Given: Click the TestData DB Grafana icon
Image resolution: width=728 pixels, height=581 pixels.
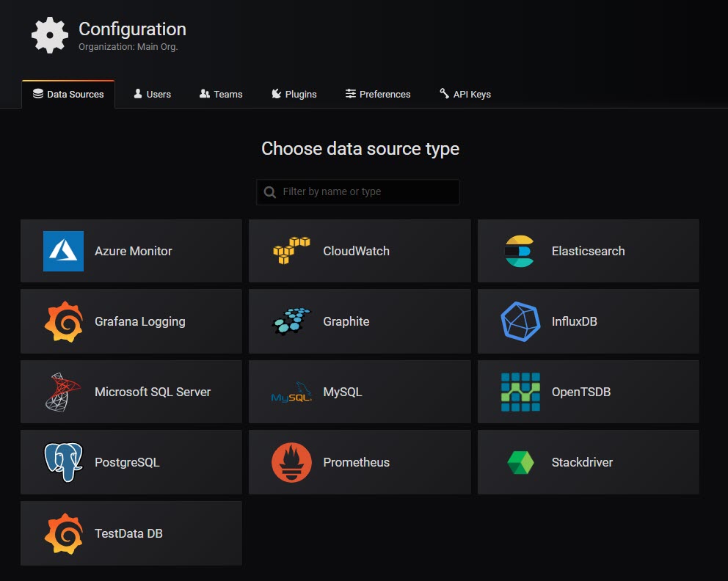Looking at the screenshot, I should pos(64,533).
